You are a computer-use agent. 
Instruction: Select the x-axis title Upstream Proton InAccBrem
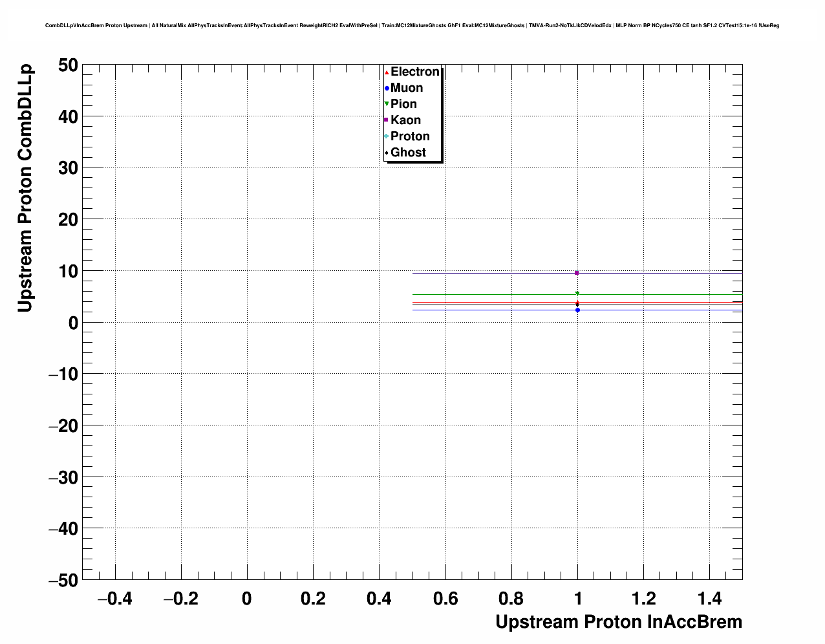pos(618,622)
